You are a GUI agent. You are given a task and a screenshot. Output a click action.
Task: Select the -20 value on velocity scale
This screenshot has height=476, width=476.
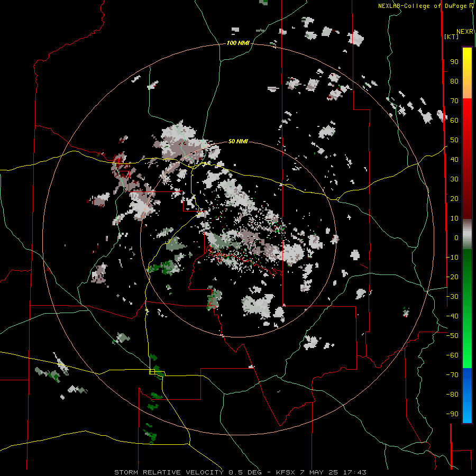coord(452,277)
